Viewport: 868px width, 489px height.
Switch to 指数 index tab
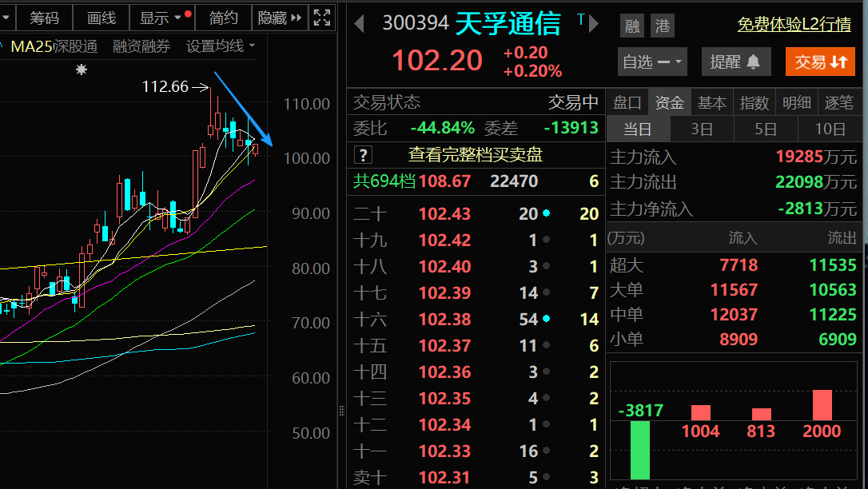click(754, 102)
